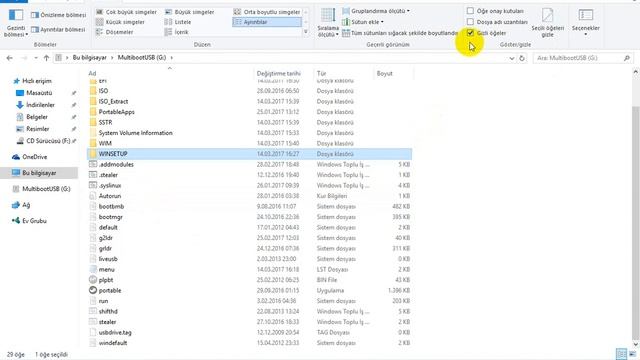The height and width of the screenshot is (360, 640).
Task: Enable Dosya adı uzantıları checkbox
Action: pos(470,22)
